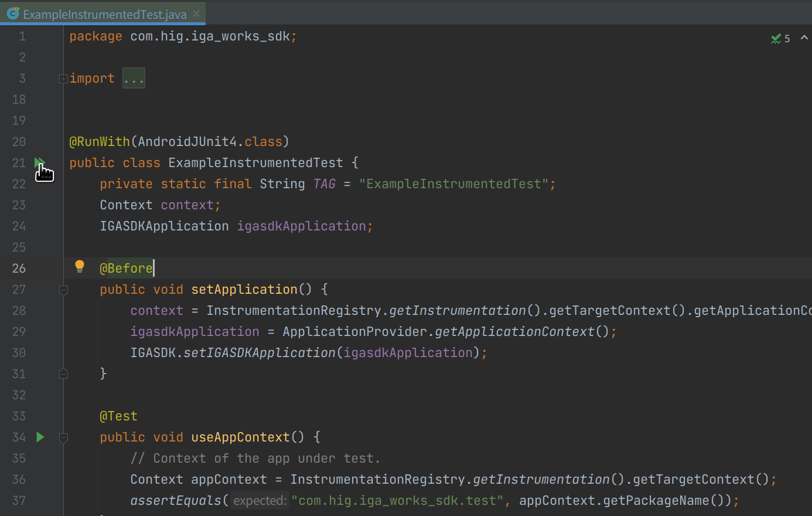812x516 pixels.
Task: Collapse the setApplication method fold marker
Action: tap(63, 290)
